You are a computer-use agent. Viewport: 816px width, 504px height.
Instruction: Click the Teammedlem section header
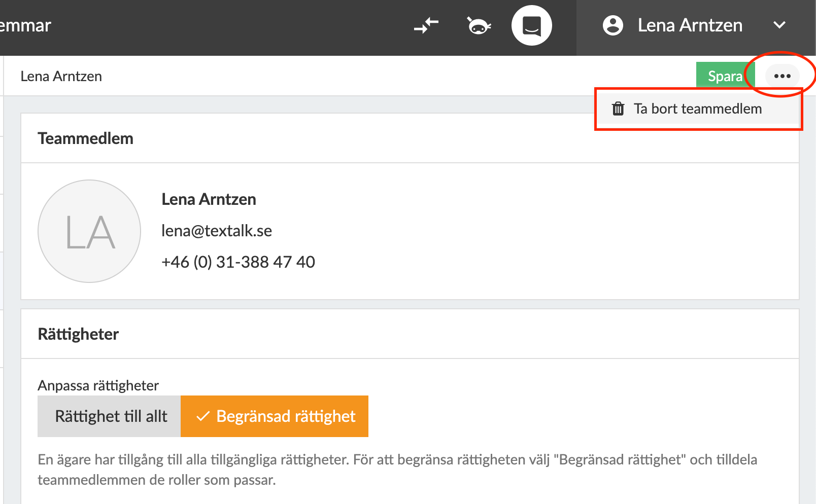[x=86, y=138]
